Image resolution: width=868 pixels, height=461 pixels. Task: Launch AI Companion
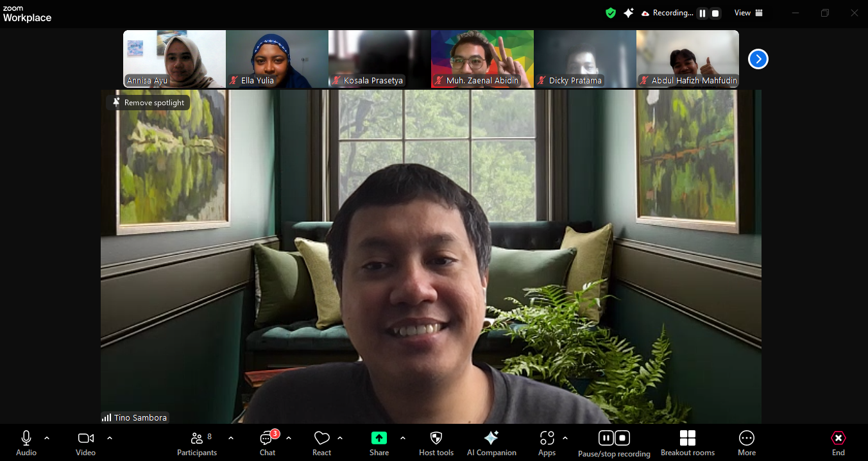click(491, 443)
